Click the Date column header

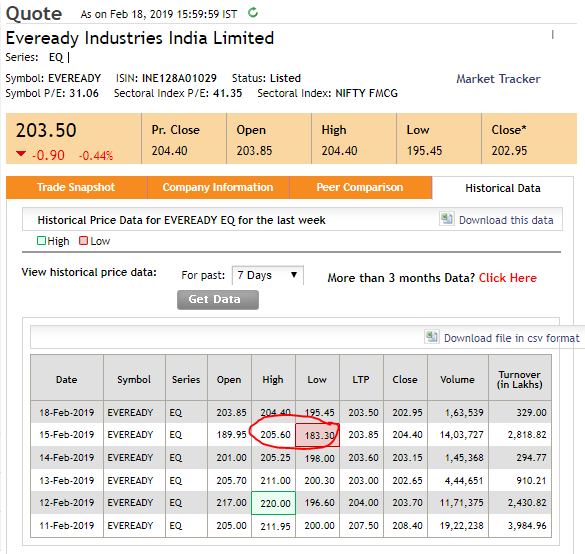[x=67, y=379]
